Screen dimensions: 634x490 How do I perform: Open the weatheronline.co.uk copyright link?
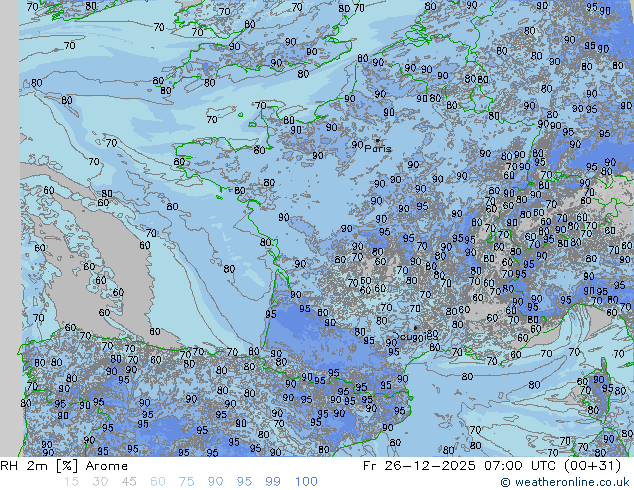click(572, 482)
